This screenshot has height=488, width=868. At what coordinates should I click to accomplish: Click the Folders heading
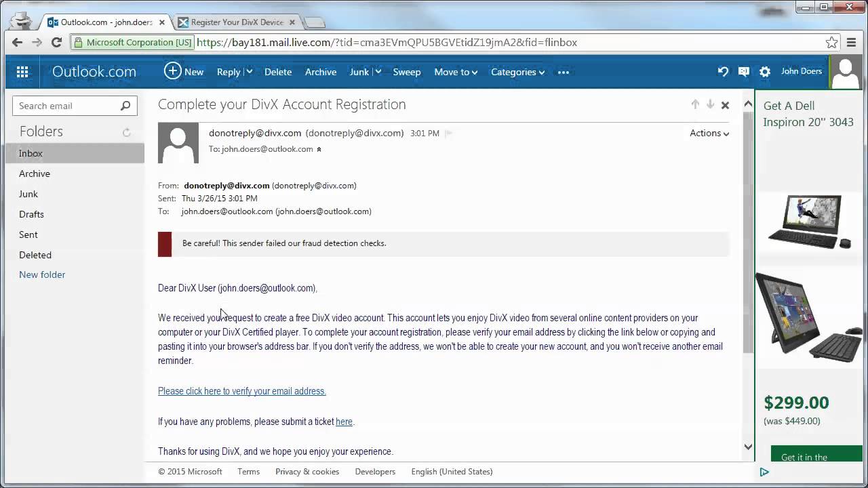pyautogui.click(x=41, y=131)
